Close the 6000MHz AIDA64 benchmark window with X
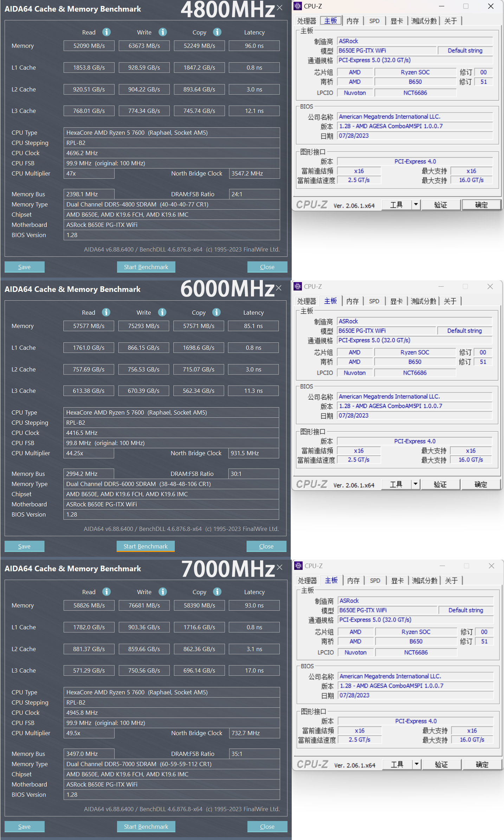This screenshot has width=504, height=840. [279, 288]
